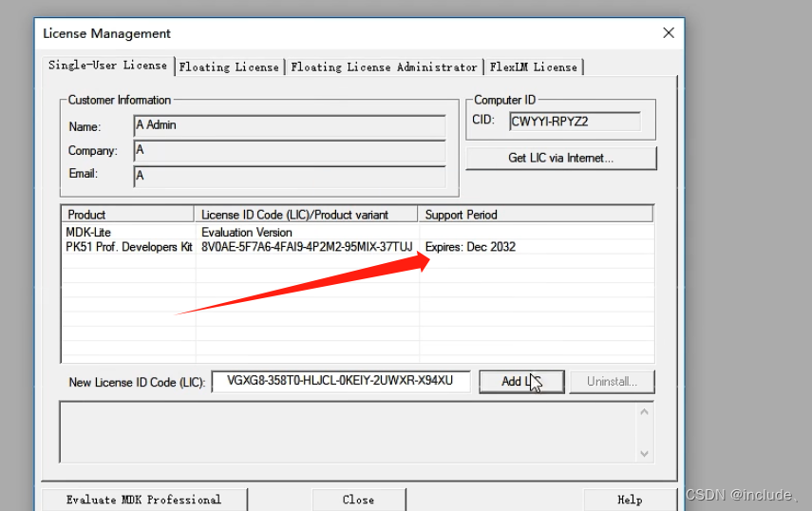The width and height of the screenshot is (812, 511).
Task: Click the Evaluation Version cell
Action: coord(247,233)
